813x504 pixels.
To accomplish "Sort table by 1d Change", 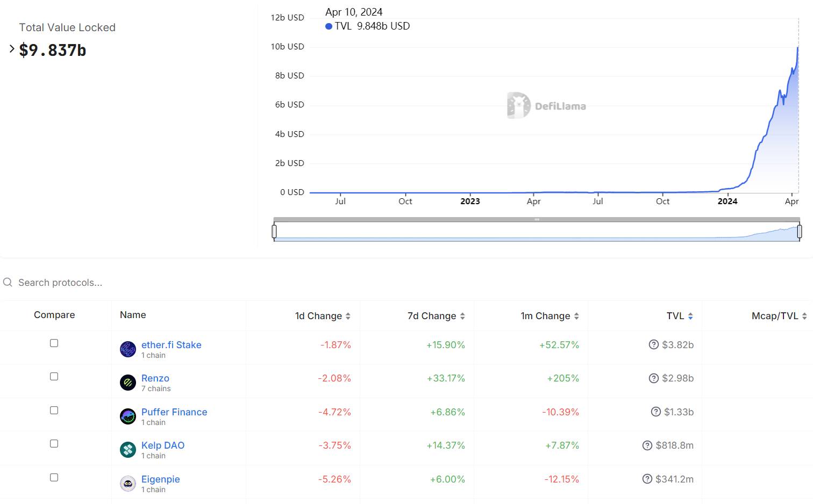I will tap(323, 316).
